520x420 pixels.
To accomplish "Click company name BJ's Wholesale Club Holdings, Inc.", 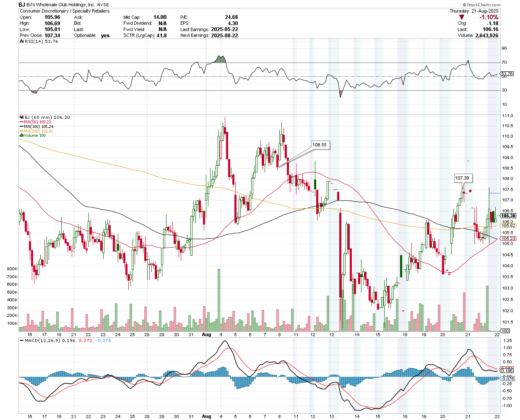I will [x=61, y=5].
